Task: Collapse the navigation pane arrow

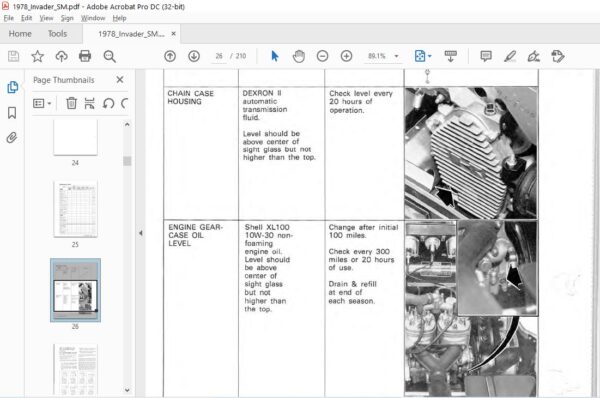Action: click(x=140, y=233)
